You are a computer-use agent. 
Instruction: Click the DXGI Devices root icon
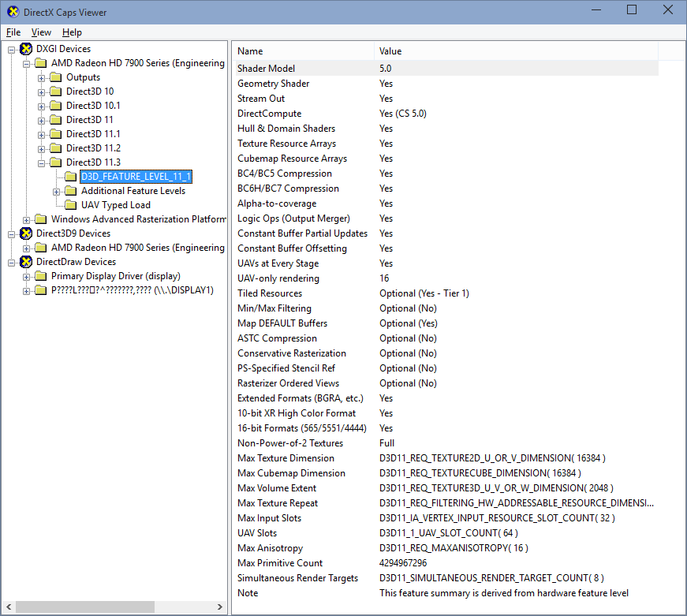26,49
